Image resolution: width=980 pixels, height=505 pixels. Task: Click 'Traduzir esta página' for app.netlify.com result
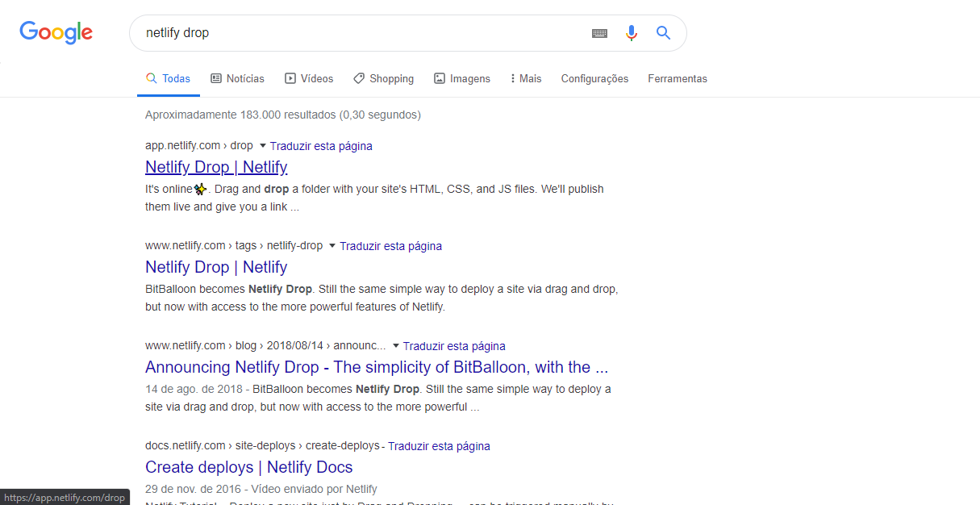321,146
